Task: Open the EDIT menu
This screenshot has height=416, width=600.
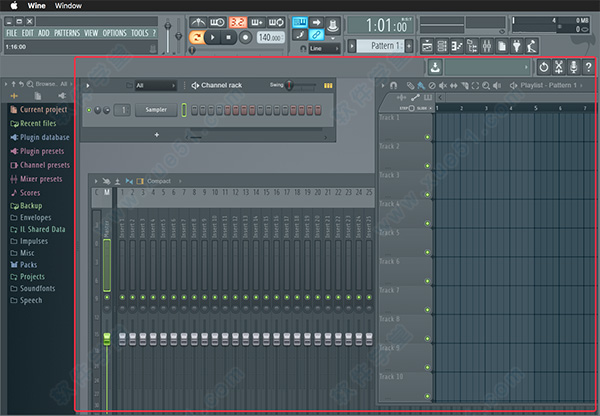Action: (x=28, y=33)
